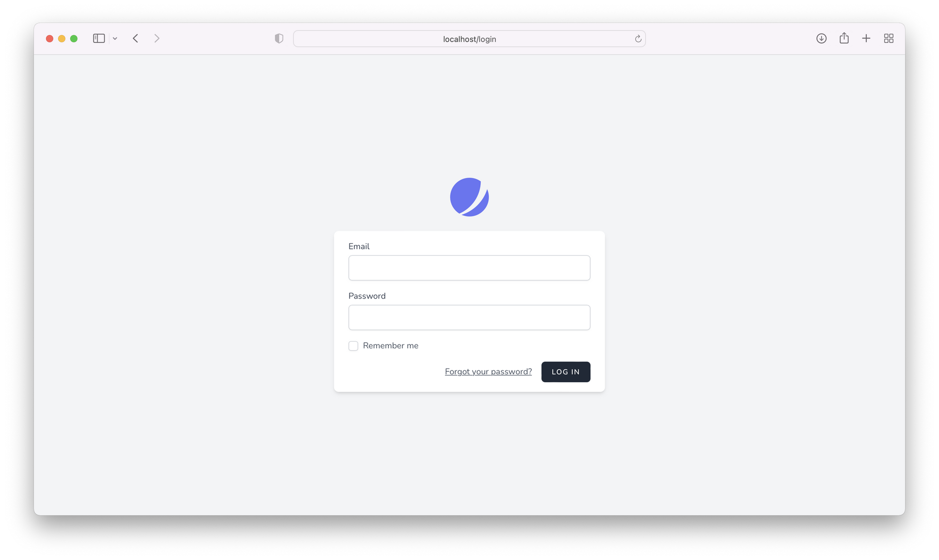Toggle the Remember me checkbox
Image resolution: width=939 pixels, height=560 pixels.
[x=353, y=345]
